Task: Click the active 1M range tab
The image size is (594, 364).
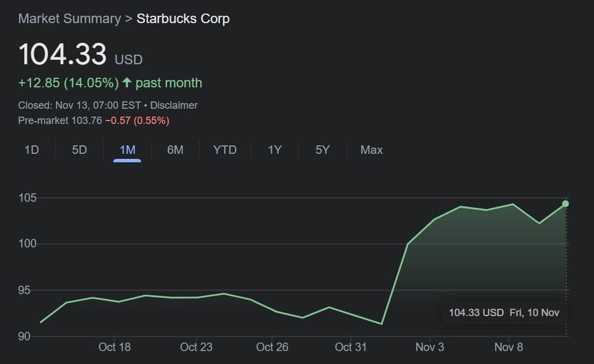Action: click(127, 150)
